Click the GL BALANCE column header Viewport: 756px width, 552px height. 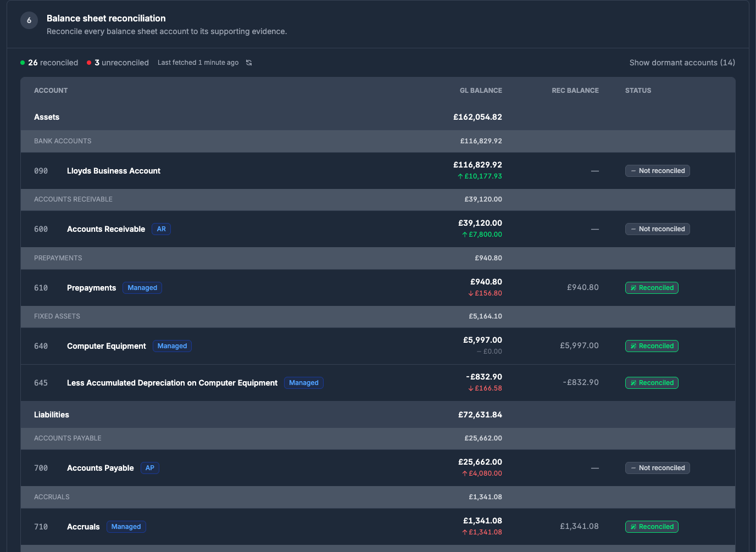coord(481,91)
